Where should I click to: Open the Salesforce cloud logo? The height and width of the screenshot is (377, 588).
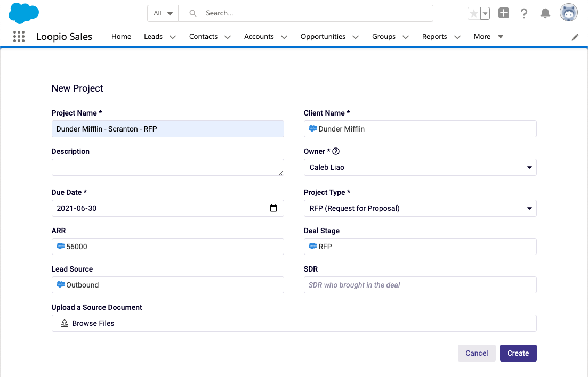(x=23, y=13)
